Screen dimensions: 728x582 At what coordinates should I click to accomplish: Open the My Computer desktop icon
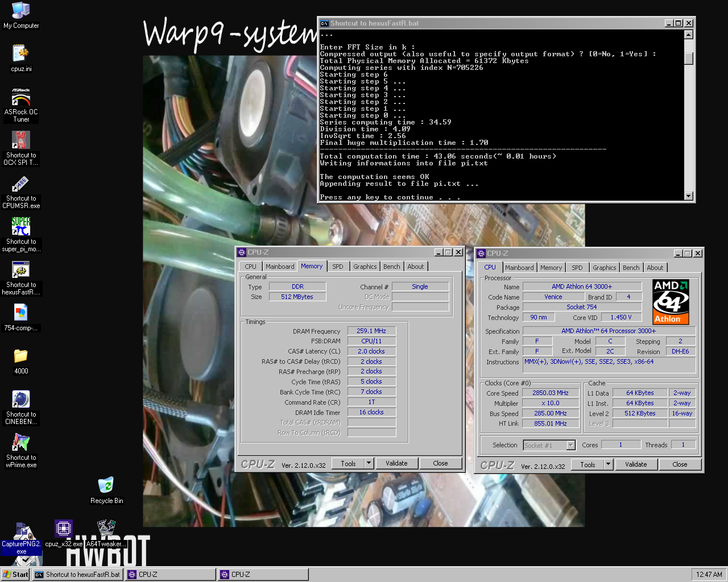pos(21,11)
